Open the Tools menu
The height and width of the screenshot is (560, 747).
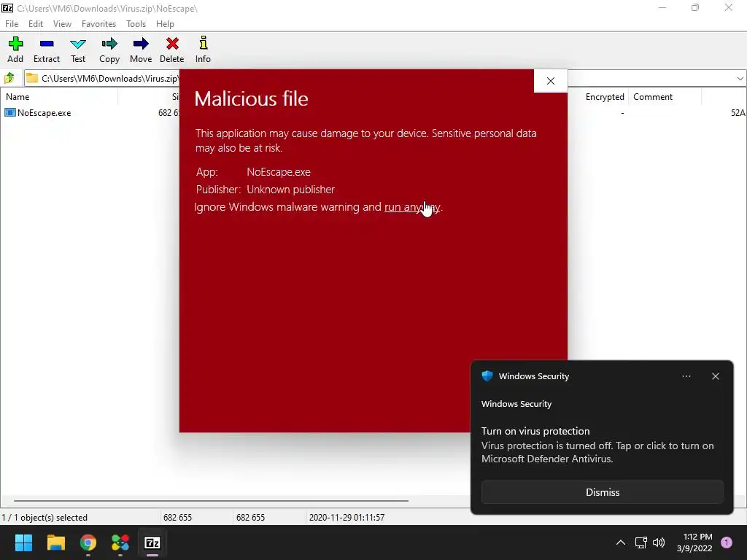(136, 24)
